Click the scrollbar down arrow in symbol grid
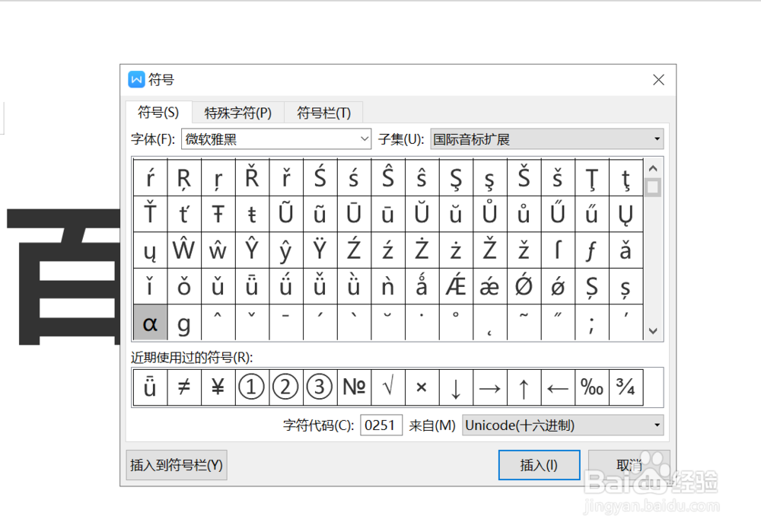761x532 pixels. 653,331
